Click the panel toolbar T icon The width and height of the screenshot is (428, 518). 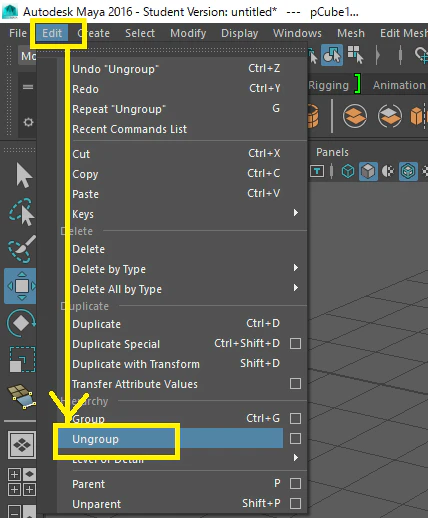coord(317,171)
